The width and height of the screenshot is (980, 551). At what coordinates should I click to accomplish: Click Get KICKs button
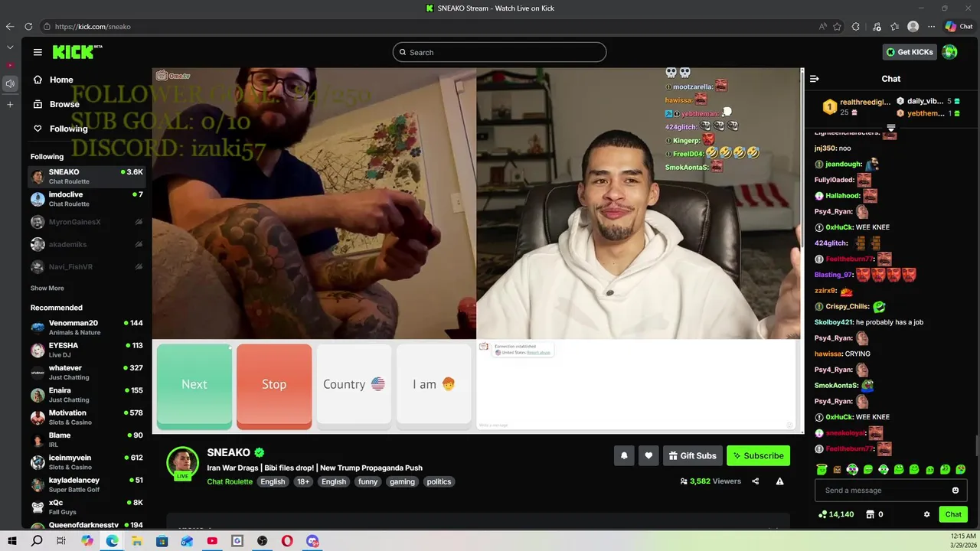[910, 52]
